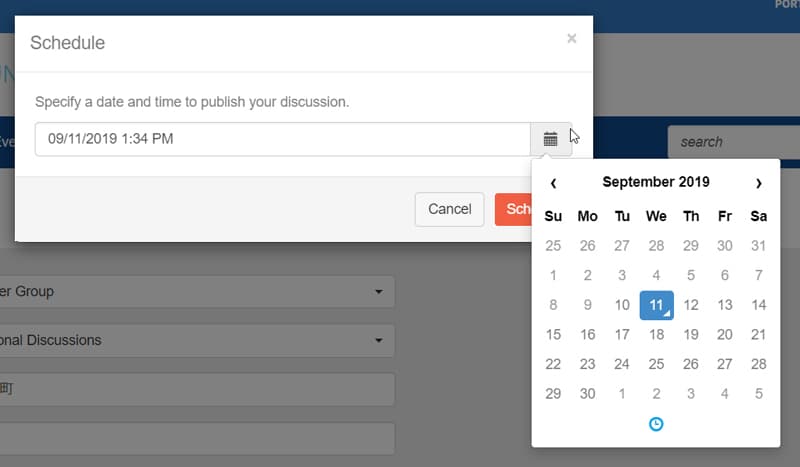Click the search field
The width and height of the screenshot is (800, 467).
tap(734, 142)
